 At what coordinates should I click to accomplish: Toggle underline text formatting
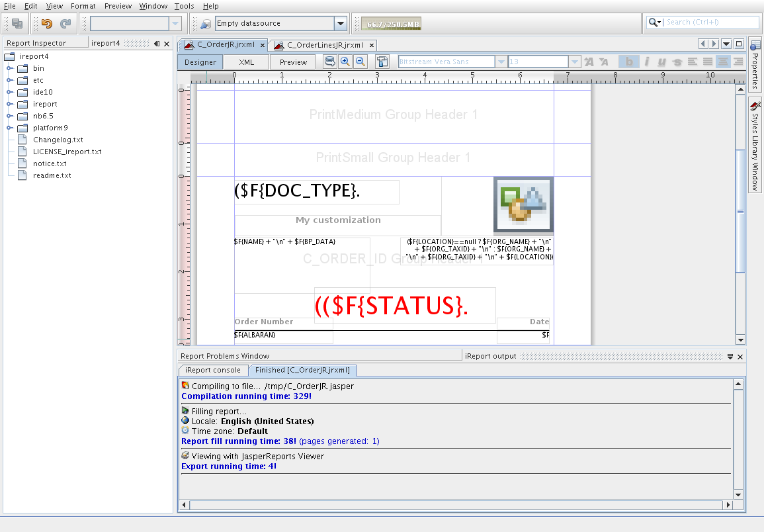[661, 62]
